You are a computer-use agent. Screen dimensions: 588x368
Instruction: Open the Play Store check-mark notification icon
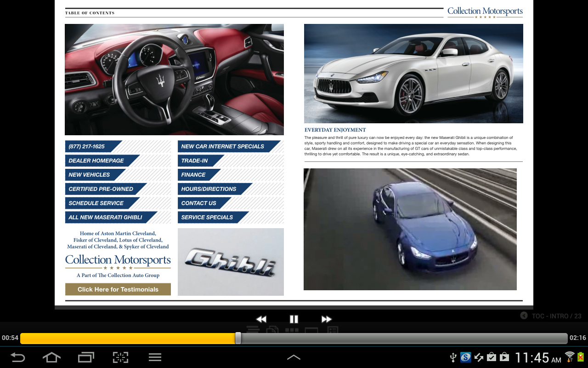pos(492,357)
